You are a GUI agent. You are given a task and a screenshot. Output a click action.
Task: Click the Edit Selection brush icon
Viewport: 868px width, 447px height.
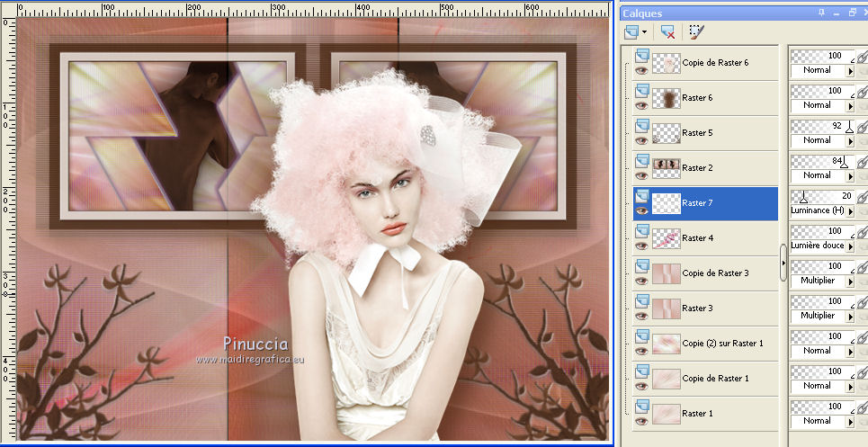click(x=697, y=31)
